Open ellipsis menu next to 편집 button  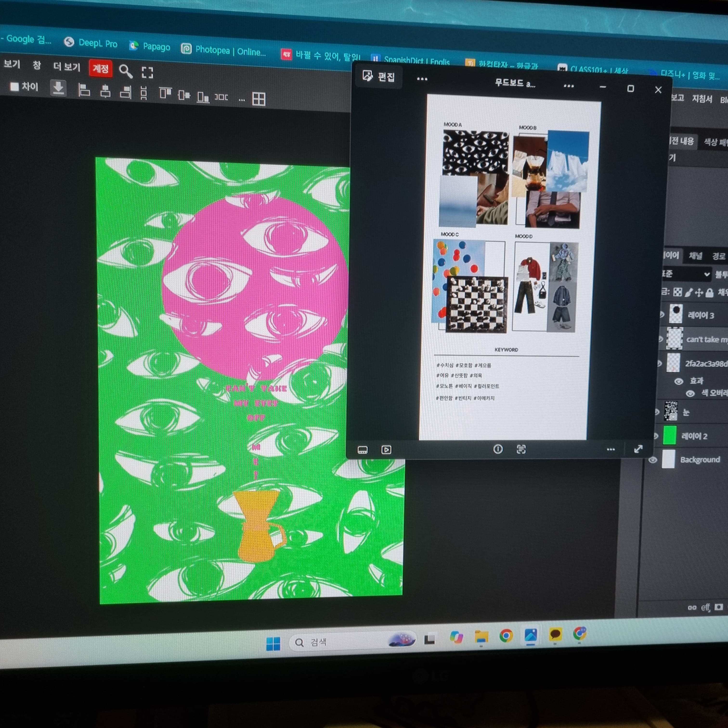click(x=422, y=79)
